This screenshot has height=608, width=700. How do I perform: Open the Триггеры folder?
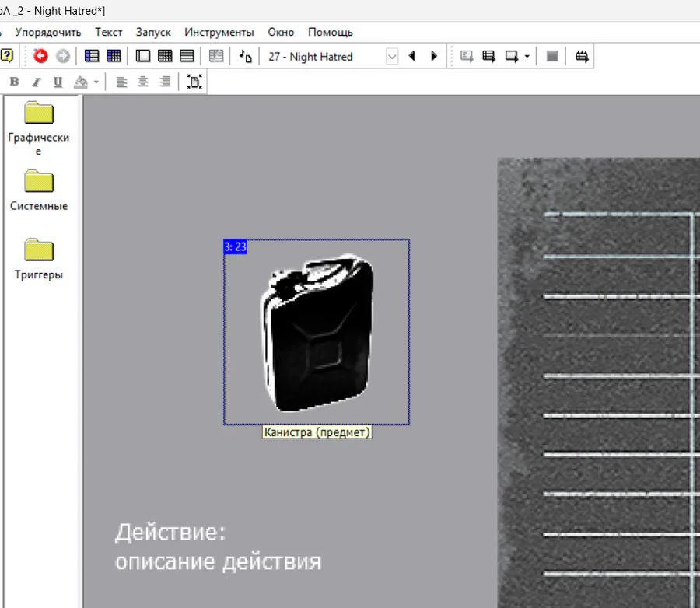[x=39, y=260]
